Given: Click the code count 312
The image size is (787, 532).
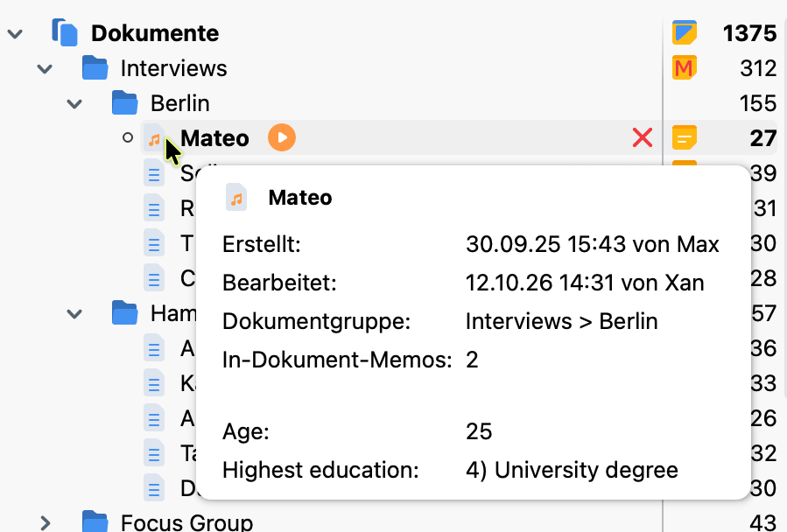Looking at the screenshot, I should pyautogui.click(x=758, y=68).
